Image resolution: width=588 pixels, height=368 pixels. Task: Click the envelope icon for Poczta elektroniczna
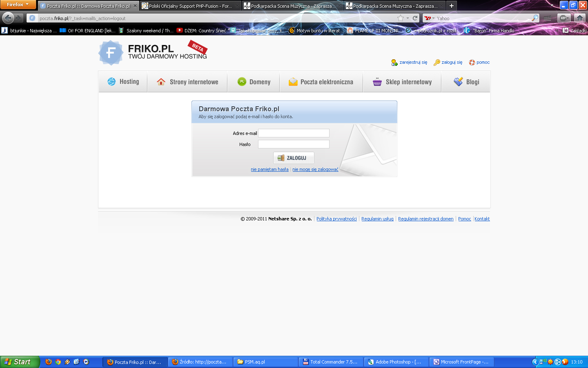tap(293, 82)
